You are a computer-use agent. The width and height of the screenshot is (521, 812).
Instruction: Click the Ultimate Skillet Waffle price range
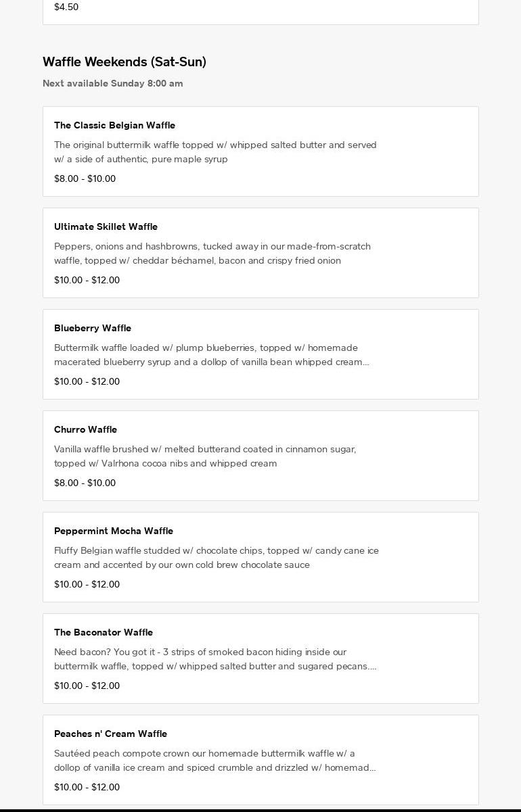(x=87, y=280)
